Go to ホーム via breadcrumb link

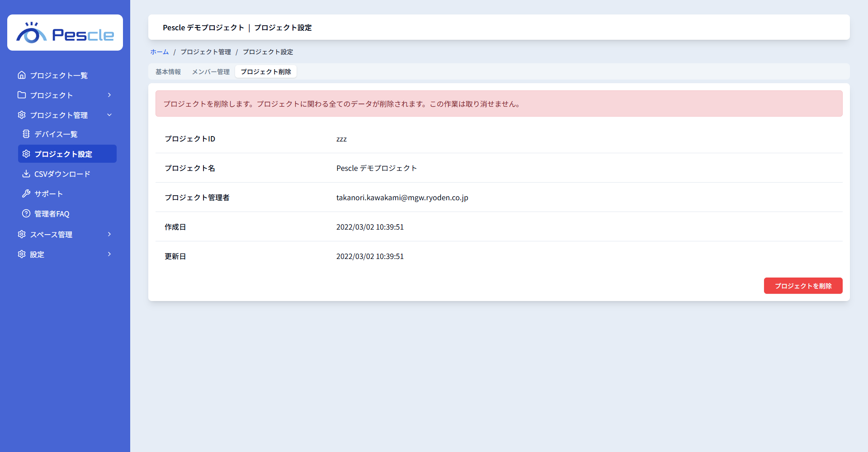point(159,52)
